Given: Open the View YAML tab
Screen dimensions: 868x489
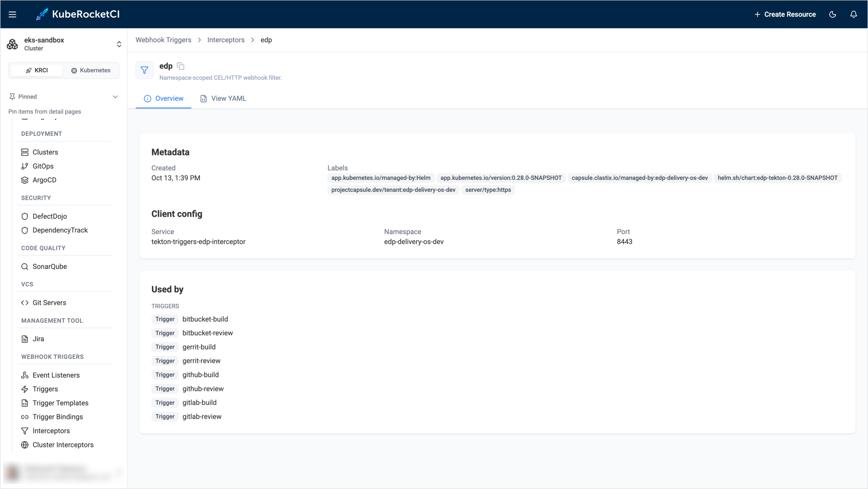Looking at the screenshot, I should point(223,98).
